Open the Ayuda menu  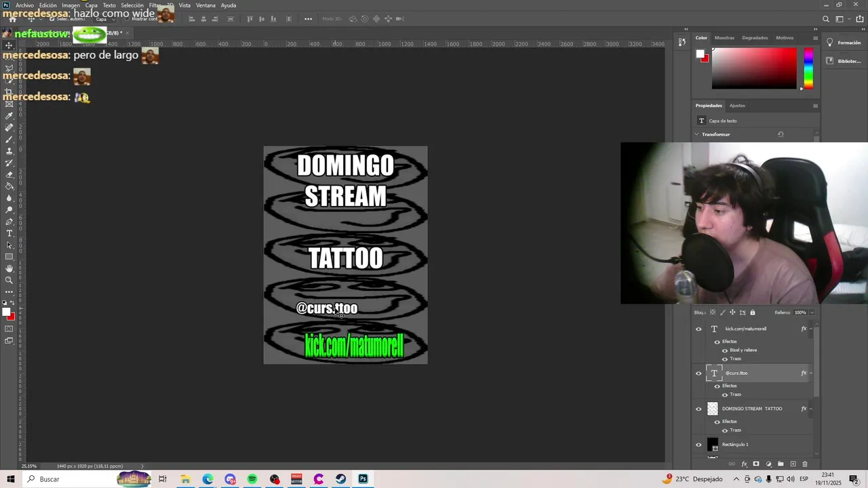click(229, 5)
